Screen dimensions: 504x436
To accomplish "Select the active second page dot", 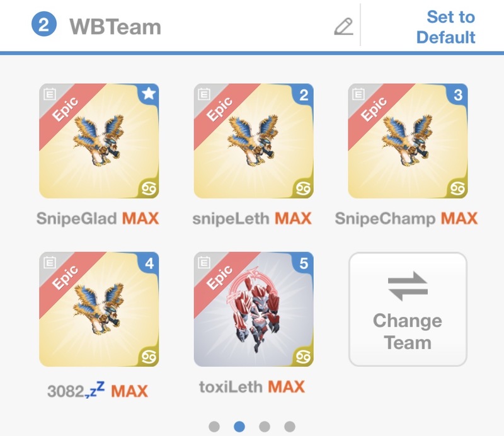I will pyautogui.click(x=239, y=427).
